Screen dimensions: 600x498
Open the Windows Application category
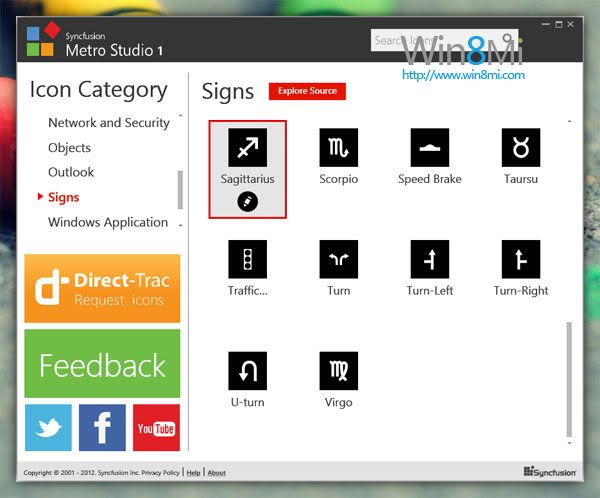click(x=108, y=222)
